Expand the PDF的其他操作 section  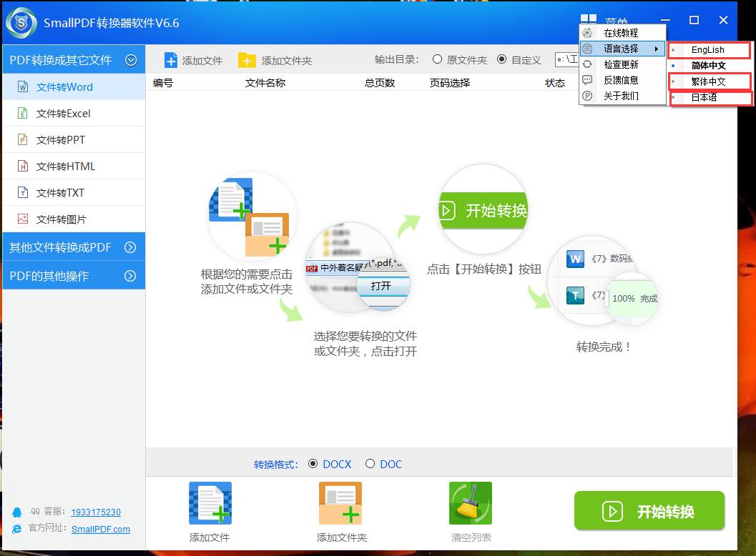130,276
